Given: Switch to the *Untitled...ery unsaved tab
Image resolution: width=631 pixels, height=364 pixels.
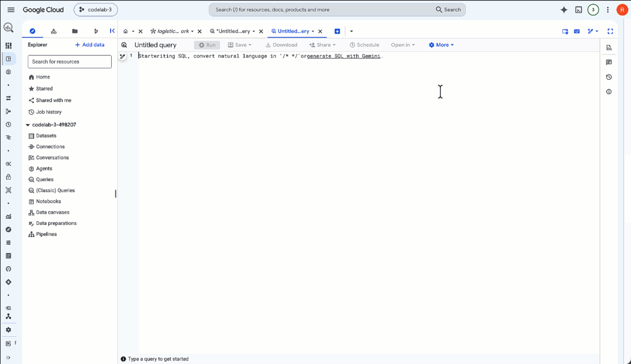Looking at the screenshot, I should (x=230, y=31).
